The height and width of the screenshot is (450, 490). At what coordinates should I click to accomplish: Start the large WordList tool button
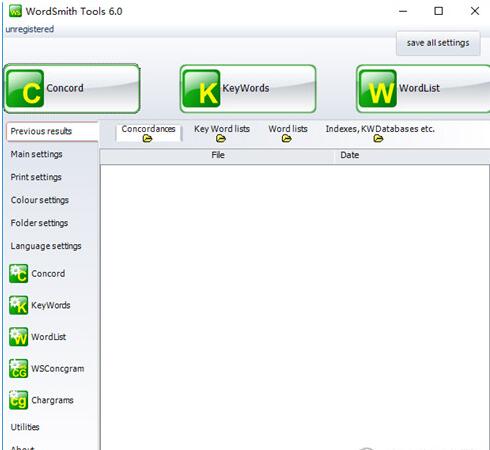point(423,89)
